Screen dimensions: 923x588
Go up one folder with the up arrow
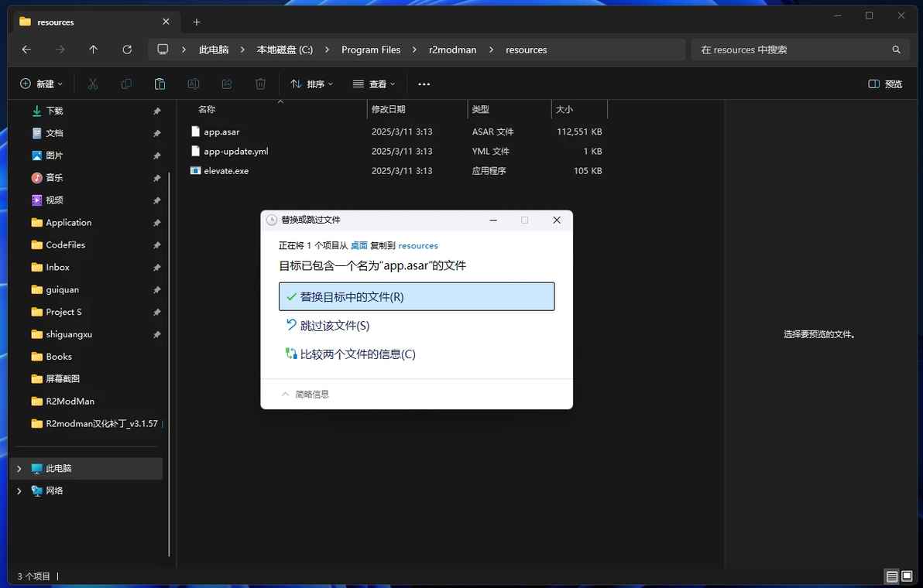coord(94,50)
